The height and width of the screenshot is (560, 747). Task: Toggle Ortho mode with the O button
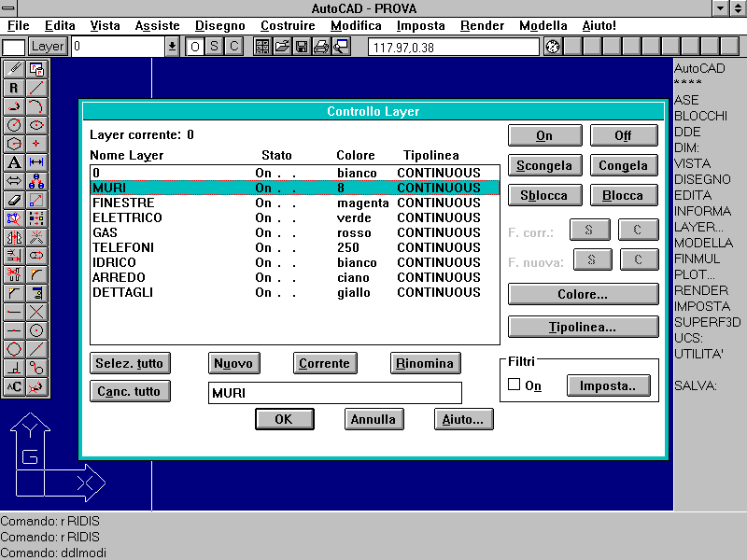(x=195, y=47)
